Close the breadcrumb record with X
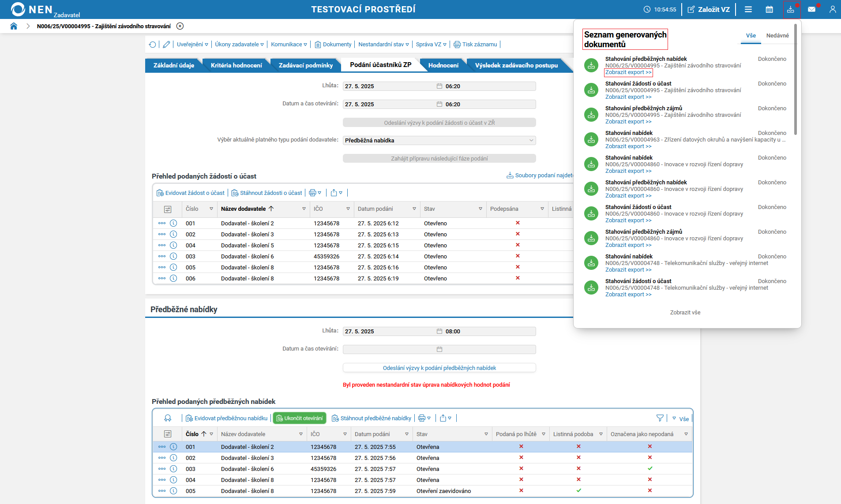The height and width of the screenshot is (504, 841). tap(180, 26)
